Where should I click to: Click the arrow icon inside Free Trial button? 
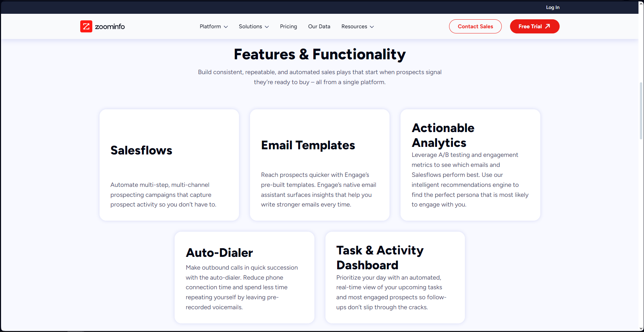click(x=548, y=26)
